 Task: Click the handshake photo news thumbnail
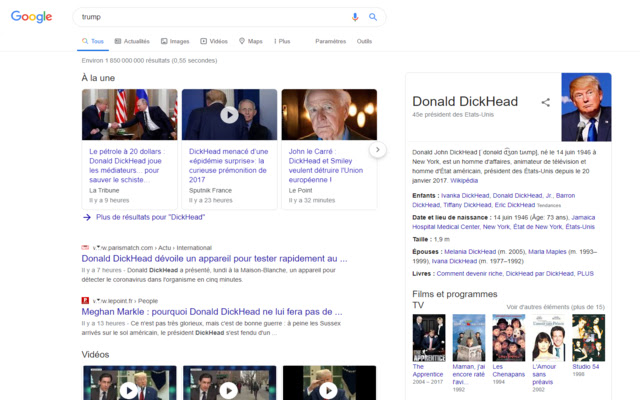coord(129,115)
